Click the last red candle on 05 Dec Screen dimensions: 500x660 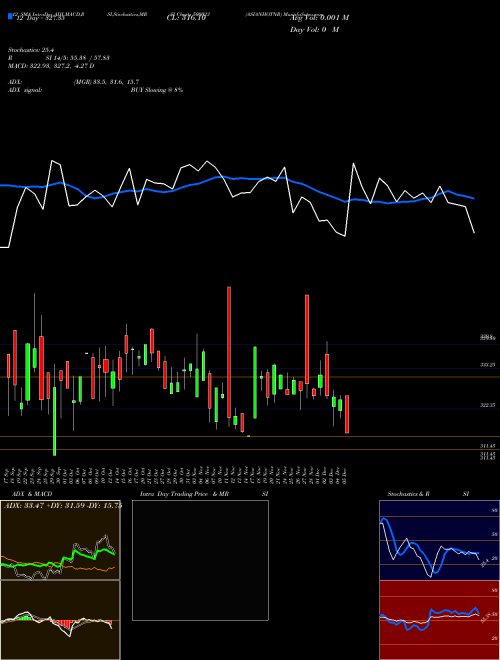[347, 414]
